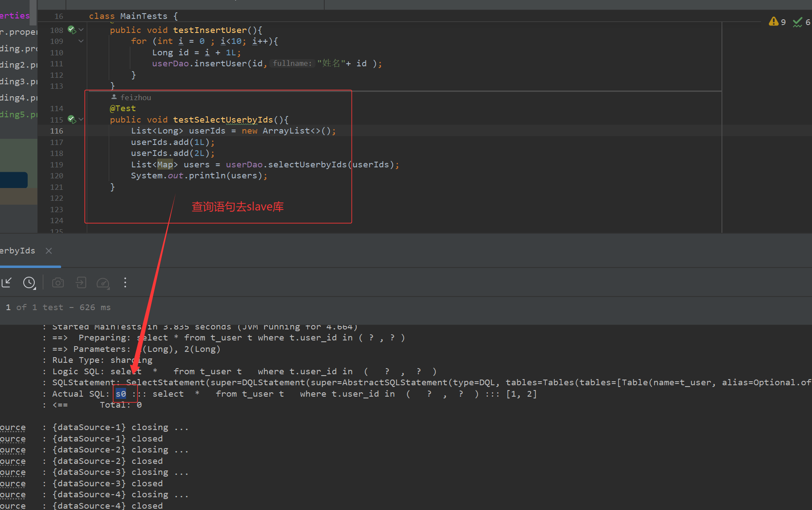Viewport: 812px width, 510px height.
Task: Click the import tests arrow icon
Action: click(7, 282)
